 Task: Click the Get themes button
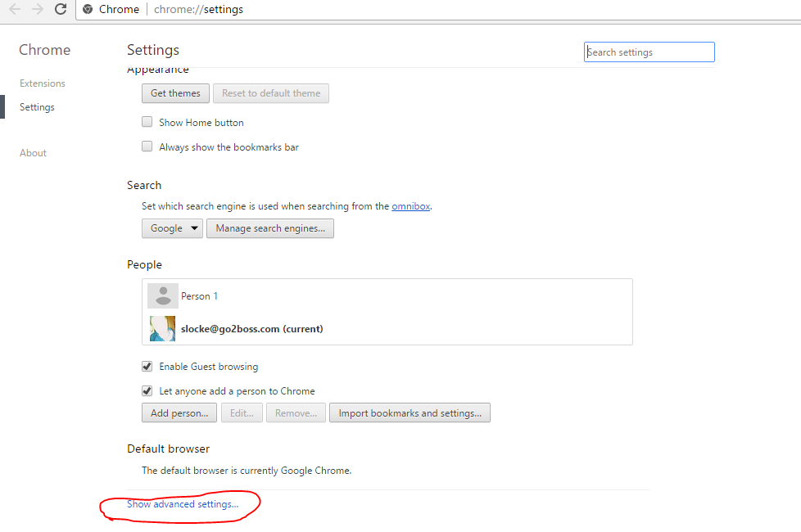(175, 93)
